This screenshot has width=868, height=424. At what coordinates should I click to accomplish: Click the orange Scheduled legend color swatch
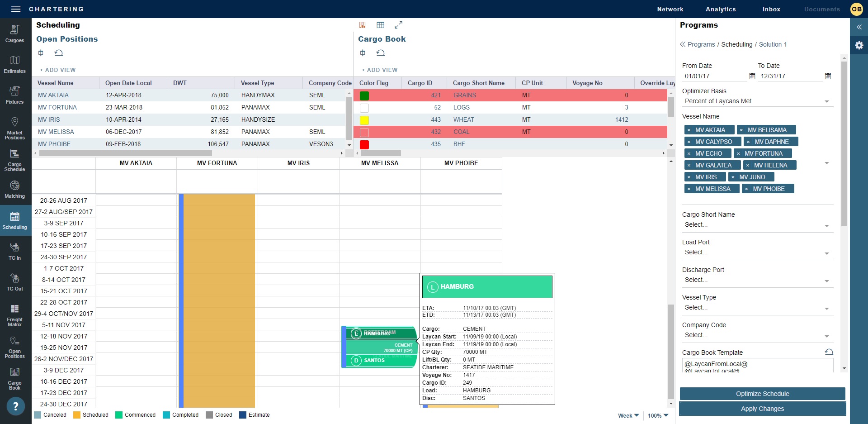click(76, 414)
